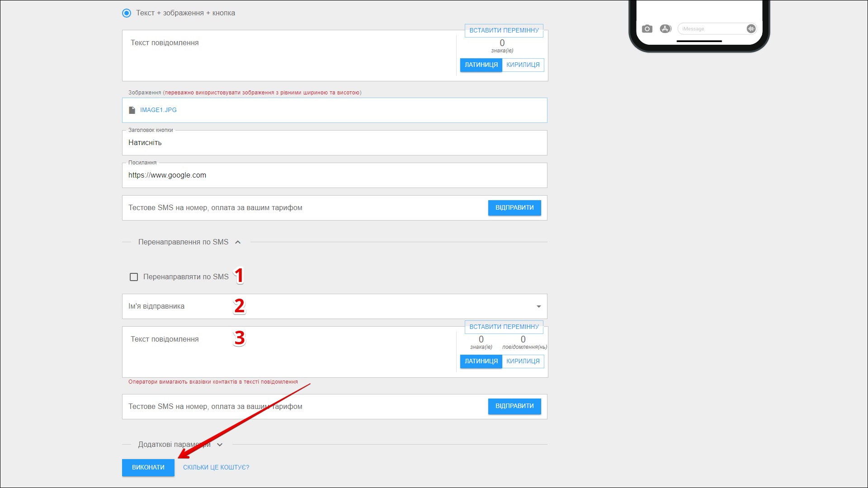Switch top message to КИРИЛИЦЯ

(523, 65)
